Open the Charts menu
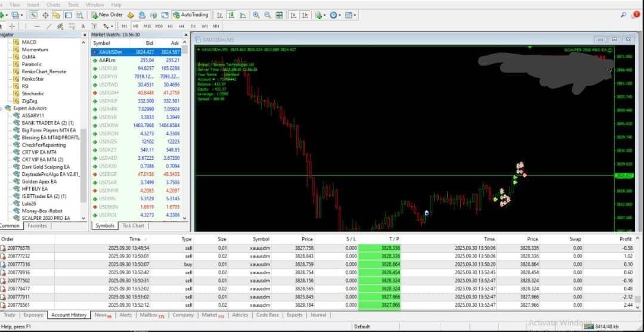This screenshot has height=332, width=644. pyautogui.click(x=53, y=4)
